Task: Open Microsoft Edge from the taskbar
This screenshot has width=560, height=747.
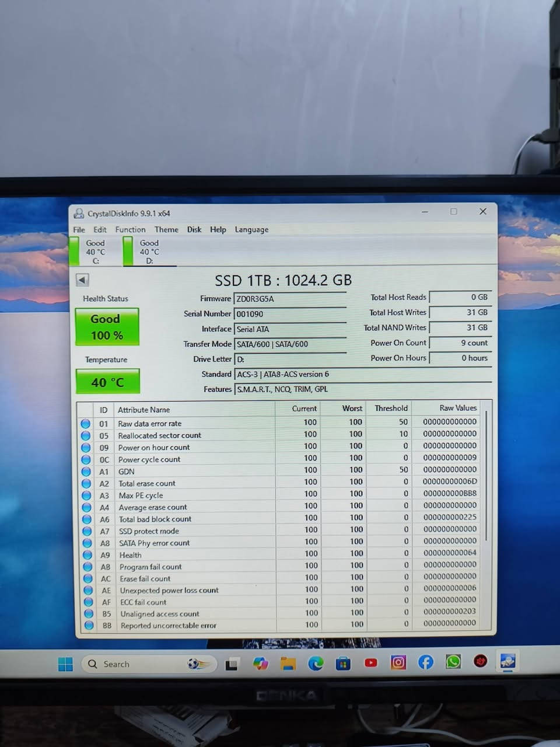Action: click(316, 664)
